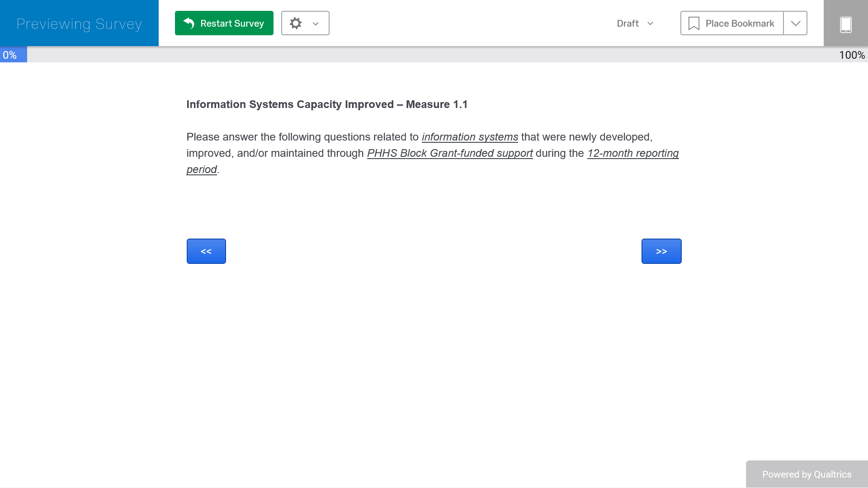Click the Restart Survey arrow icon
The width and height of the screenshot is (868, 488).
[189, 23]
